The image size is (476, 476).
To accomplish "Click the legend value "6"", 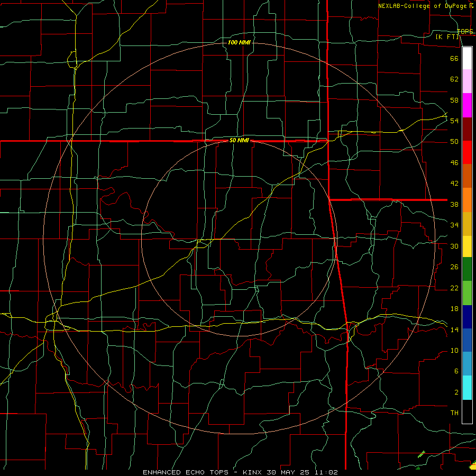I will (x=456, y=371).
